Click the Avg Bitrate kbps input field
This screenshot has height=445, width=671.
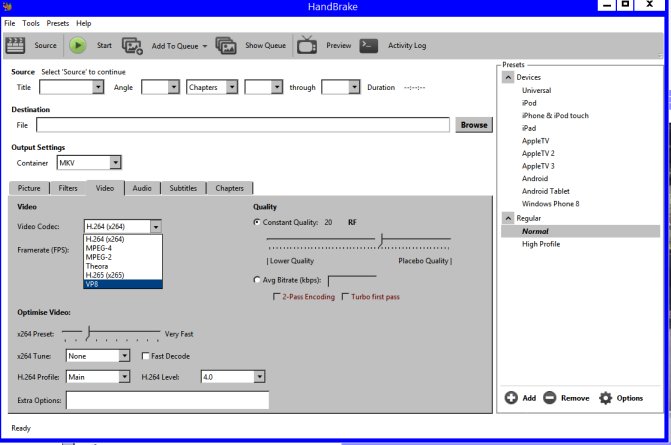click(352, 280)
